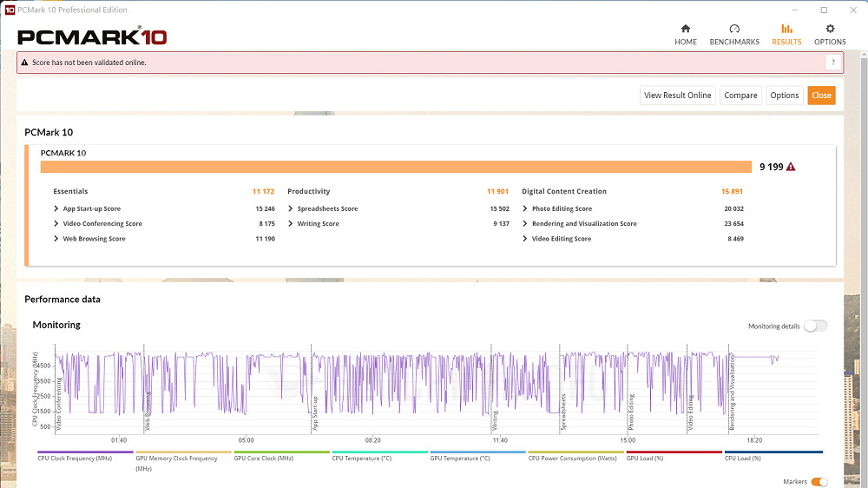Click the help question mark in warning banner
The height and width of the screenshot is (488, 868).
[832, 63]
